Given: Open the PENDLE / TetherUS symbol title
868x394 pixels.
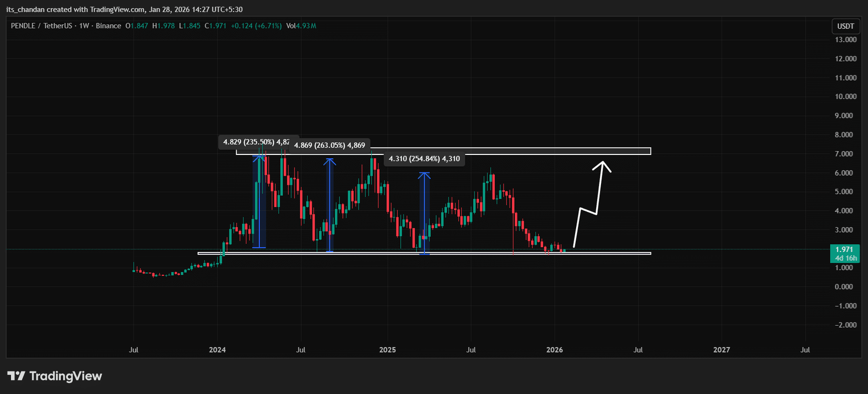Looking at the screenshot, I should 41,26.
